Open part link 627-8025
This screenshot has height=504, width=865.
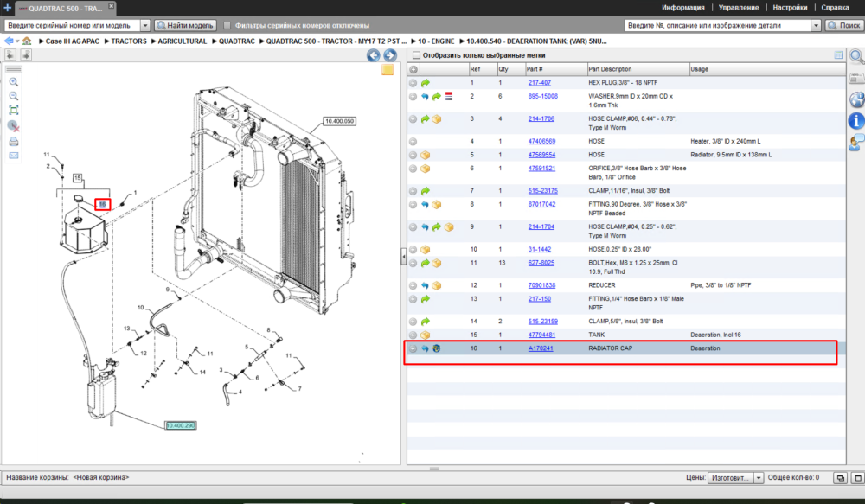[541, 263]
